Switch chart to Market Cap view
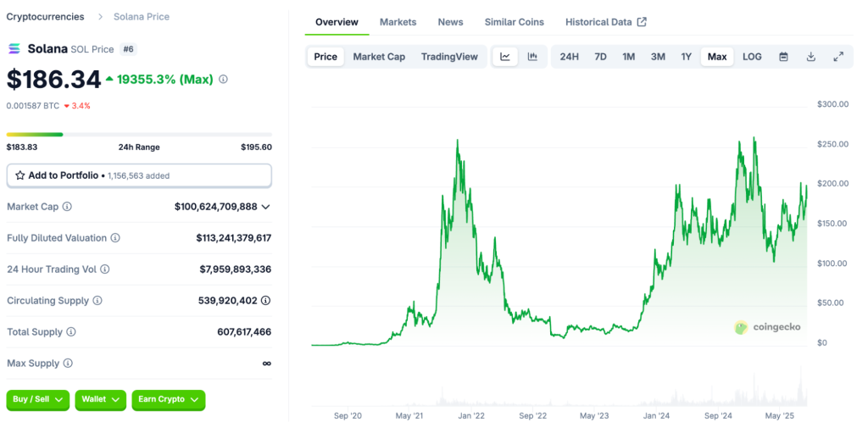This screenshot has width=868, height=422. coord(379,57)
